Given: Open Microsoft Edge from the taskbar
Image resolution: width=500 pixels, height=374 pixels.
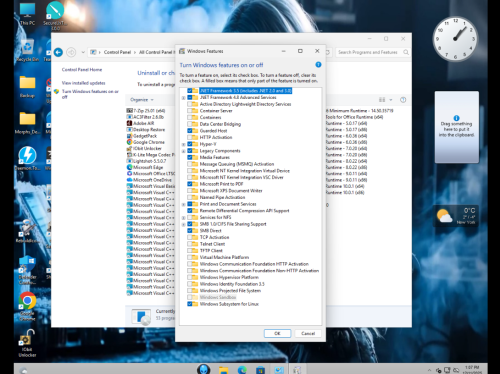Looking at the screenshot, I should [242, 370].
